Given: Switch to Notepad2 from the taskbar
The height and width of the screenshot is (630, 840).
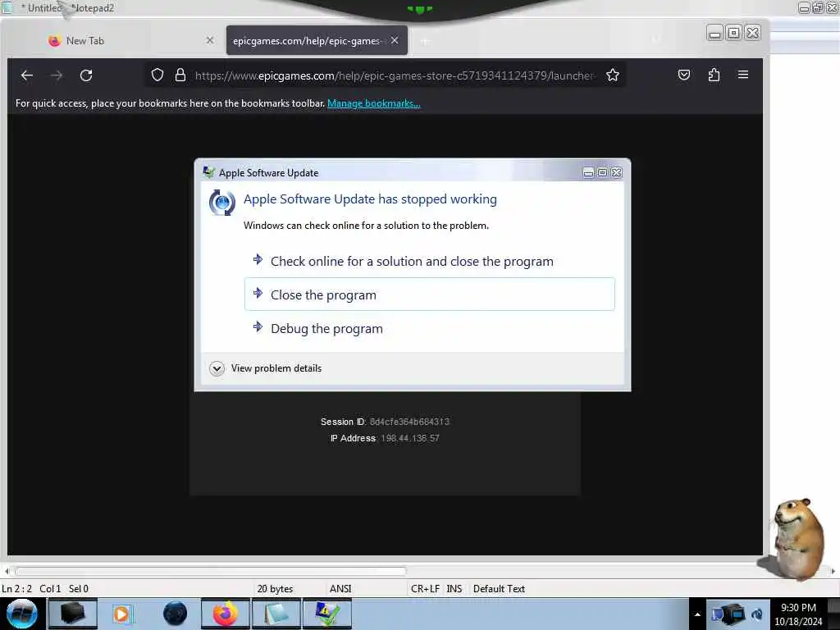Looking at the screenshot, I should [276, 614].
